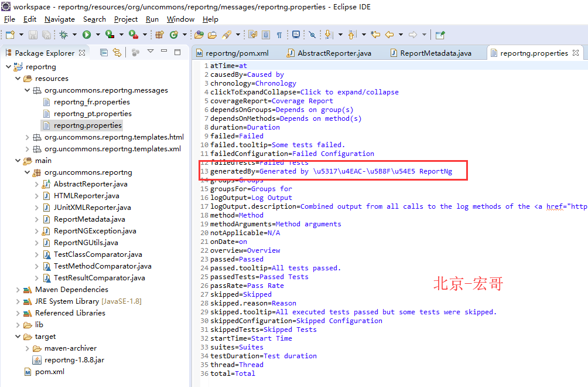Minimize the Package Explorer view
The height and width of the screenshot is (387, 588).
[x=164, y=51]
